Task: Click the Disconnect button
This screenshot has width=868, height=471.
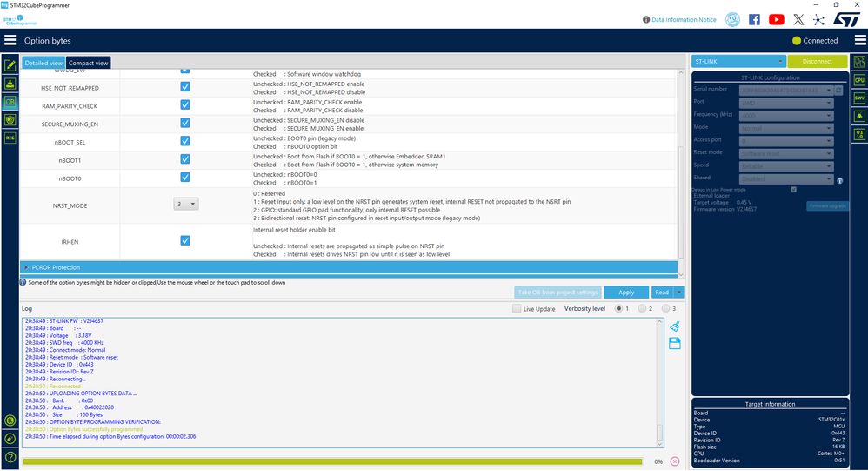Action: click(x=817, y=62)
